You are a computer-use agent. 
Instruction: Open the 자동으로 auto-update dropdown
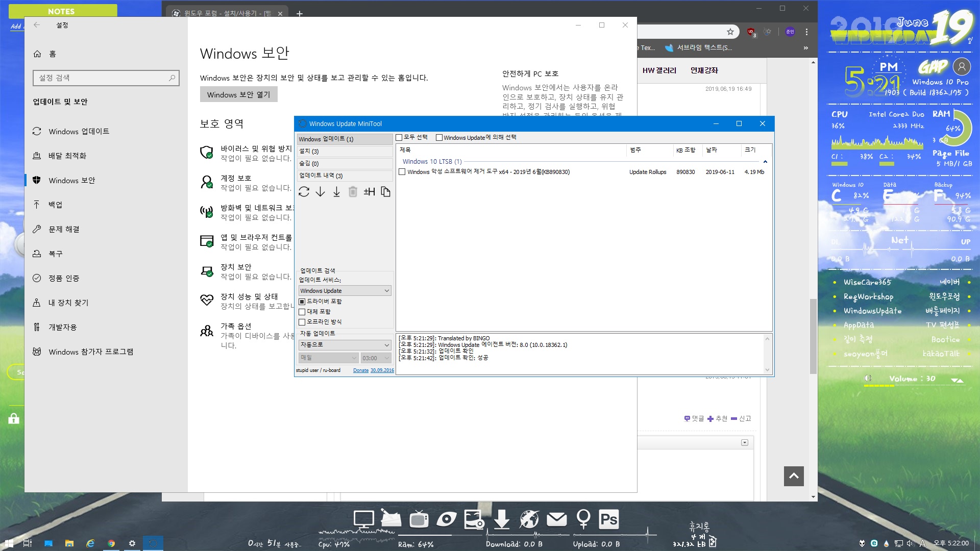tap(345, 345)
